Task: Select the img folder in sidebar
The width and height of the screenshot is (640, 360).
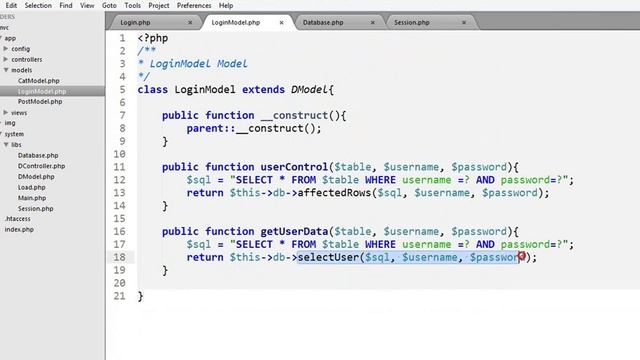Action: click(x=10, y=123)
